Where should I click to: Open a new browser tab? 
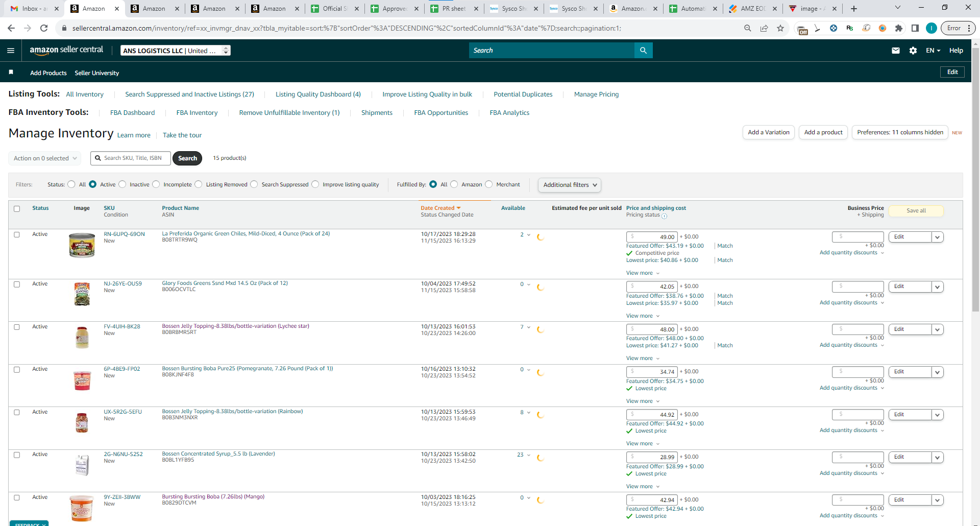[853, 9]
